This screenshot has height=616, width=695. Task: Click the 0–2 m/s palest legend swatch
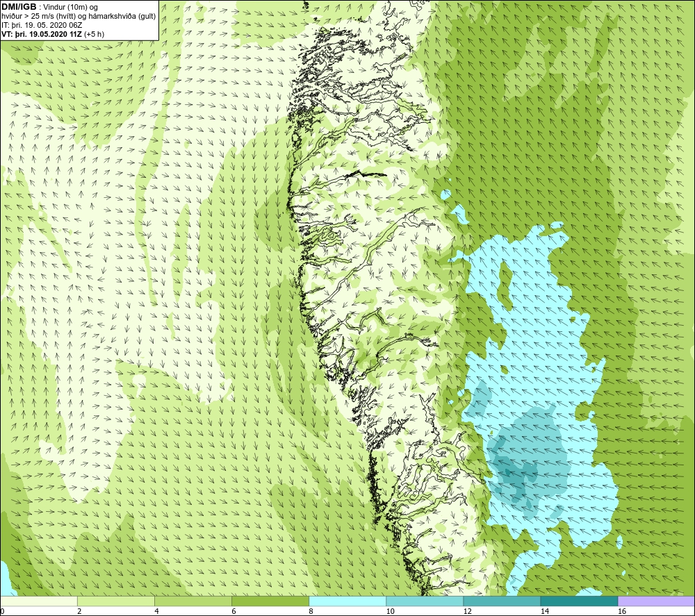[39, 601]
